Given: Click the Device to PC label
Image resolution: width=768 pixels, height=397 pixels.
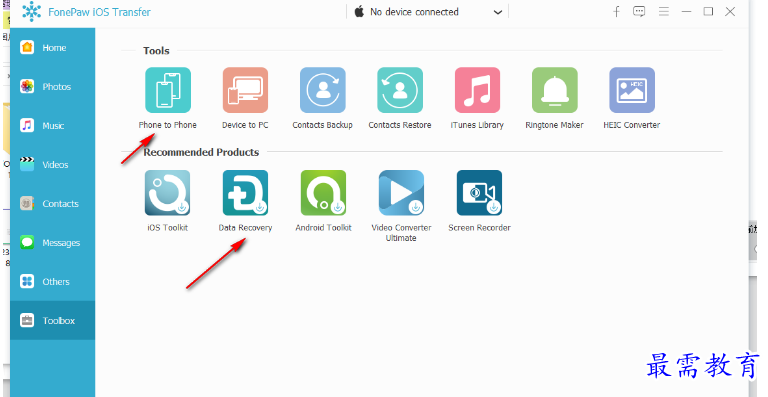Looking at the screenshot, I should 245,125.
